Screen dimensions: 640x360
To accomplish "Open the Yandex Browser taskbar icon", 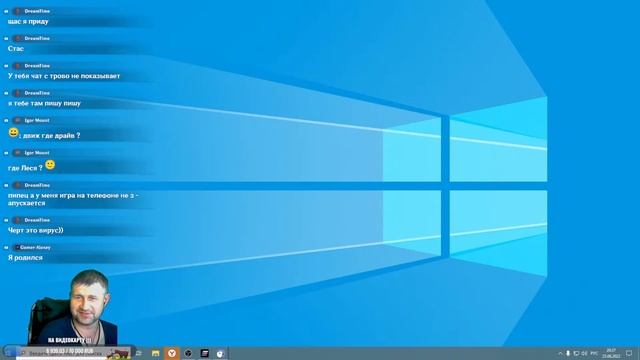I will click(172, 353).
